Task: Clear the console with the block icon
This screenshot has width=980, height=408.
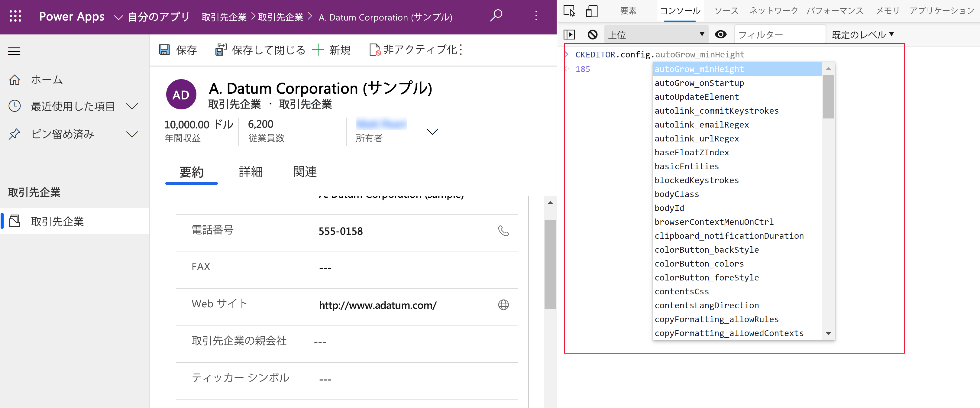Action: (592, 35)
